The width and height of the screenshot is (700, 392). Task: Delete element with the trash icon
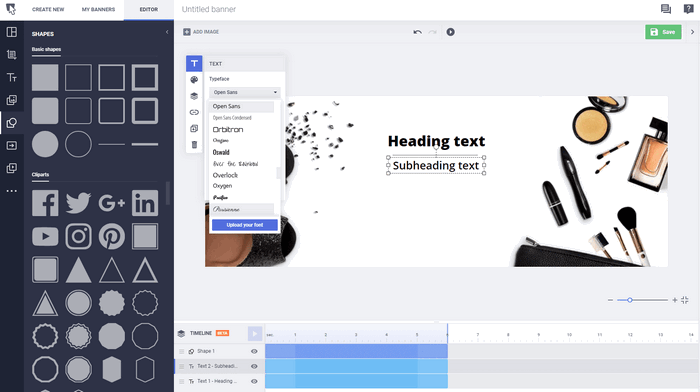click(194, 145)
